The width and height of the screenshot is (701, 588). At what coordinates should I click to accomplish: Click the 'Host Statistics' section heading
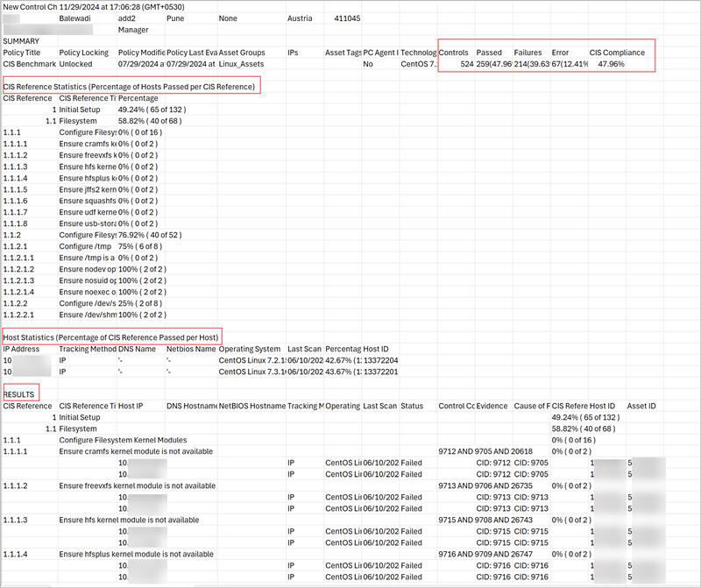click(x=110, y=337)
